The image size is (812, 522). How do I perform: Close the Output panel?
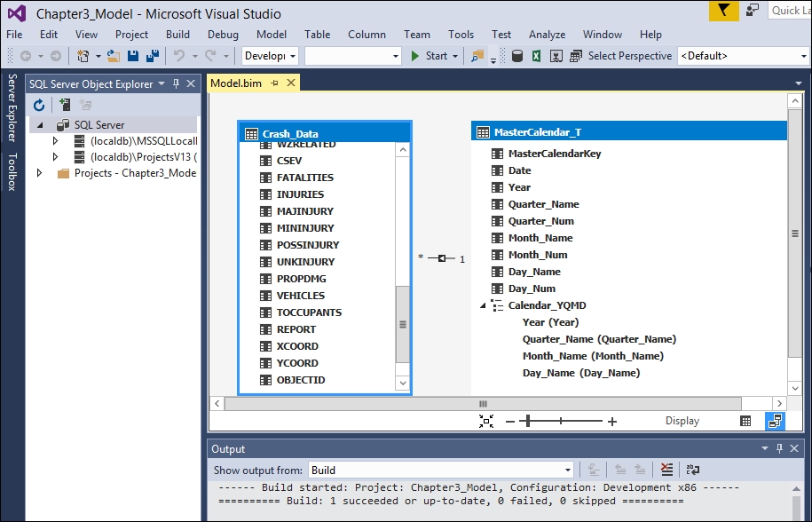click(x=794, y=448)
